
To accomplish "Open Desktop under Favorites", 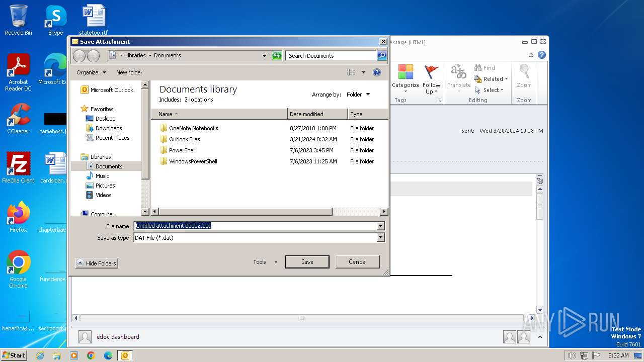I will tap(101, 119).
